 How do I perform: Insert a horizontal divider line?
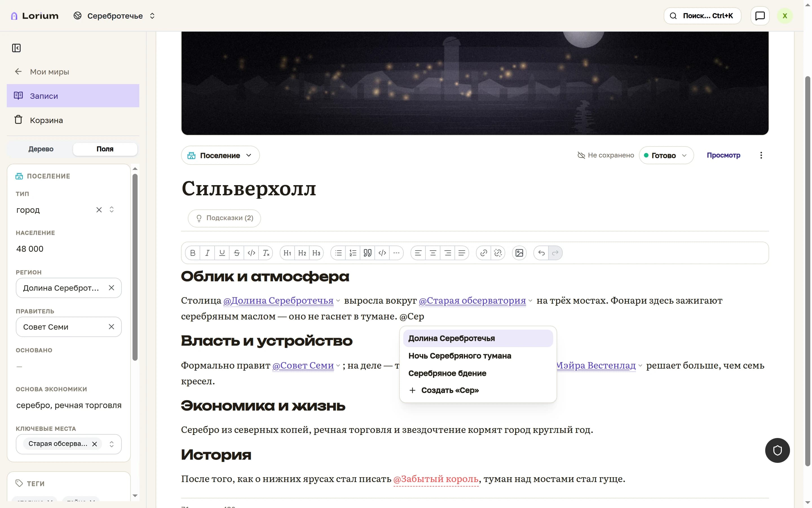[x=396, y=253]
